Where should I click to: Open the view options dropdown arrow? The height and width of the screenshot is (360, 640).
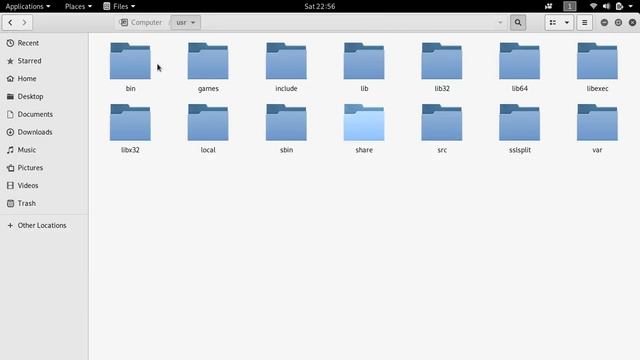tap(567, 22)
